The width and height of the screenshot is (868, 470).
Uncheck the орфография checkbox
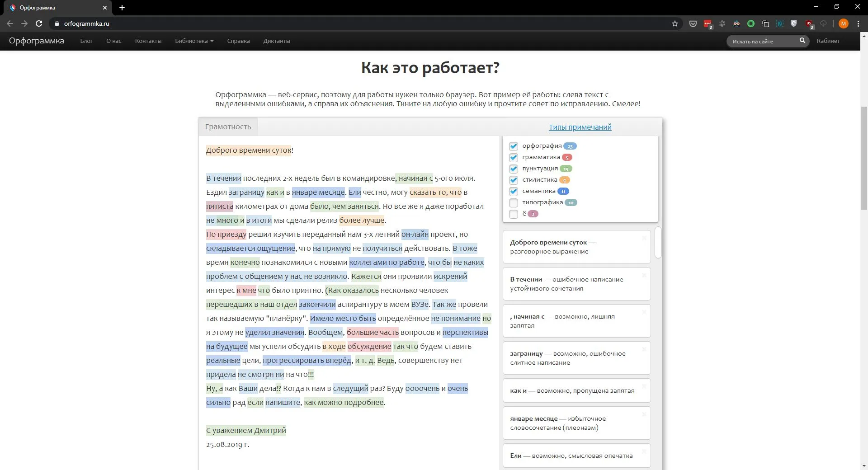coord(514,146)
